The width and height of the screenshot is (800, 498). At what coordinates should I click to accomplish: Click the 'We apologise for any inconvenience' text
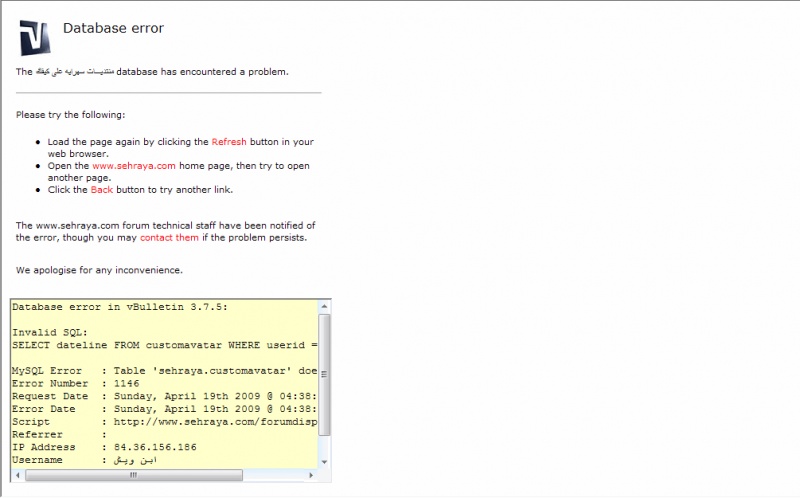pyautogui.click(x=99, y=270)
